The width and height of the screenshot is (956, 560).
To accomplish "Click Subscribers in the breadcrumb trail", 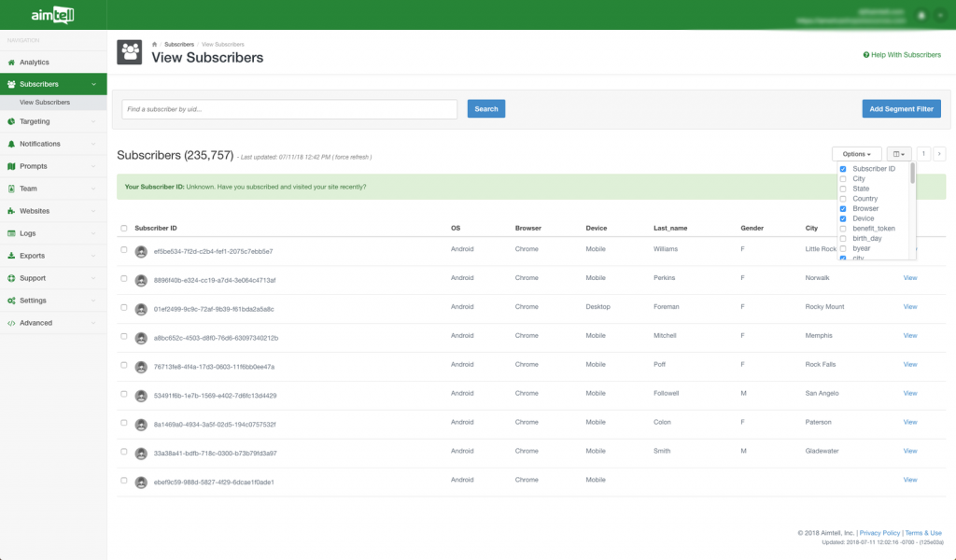I will [178, 43].
